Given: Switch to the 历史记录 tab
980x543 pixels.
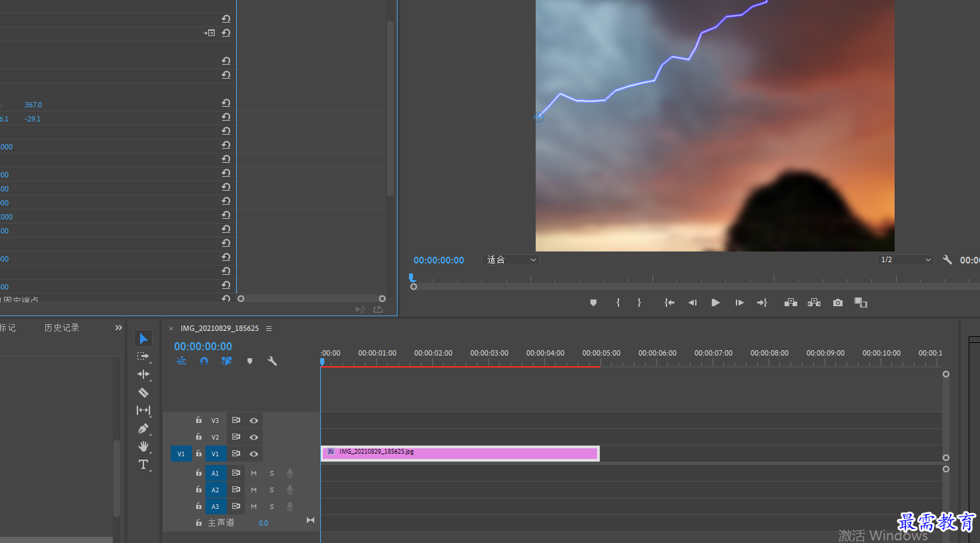Looking at the screenshot, I should pos(61,328).
